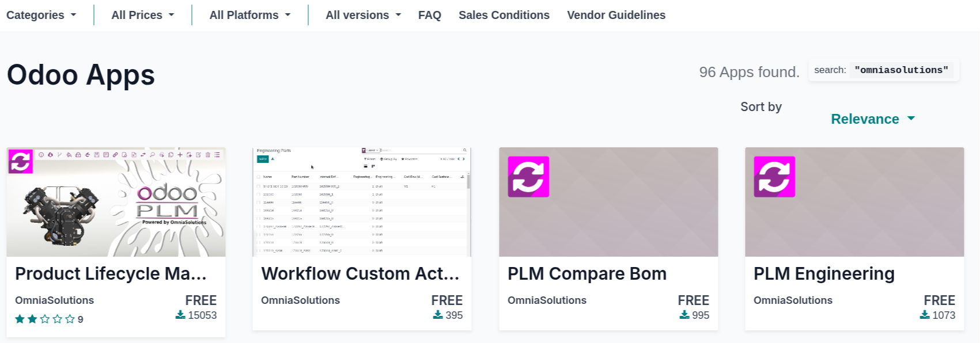980x343 pixels.
Task: Click the pink sync icon on Product Lifecycle thumbnail
Action: pos(20,162)
